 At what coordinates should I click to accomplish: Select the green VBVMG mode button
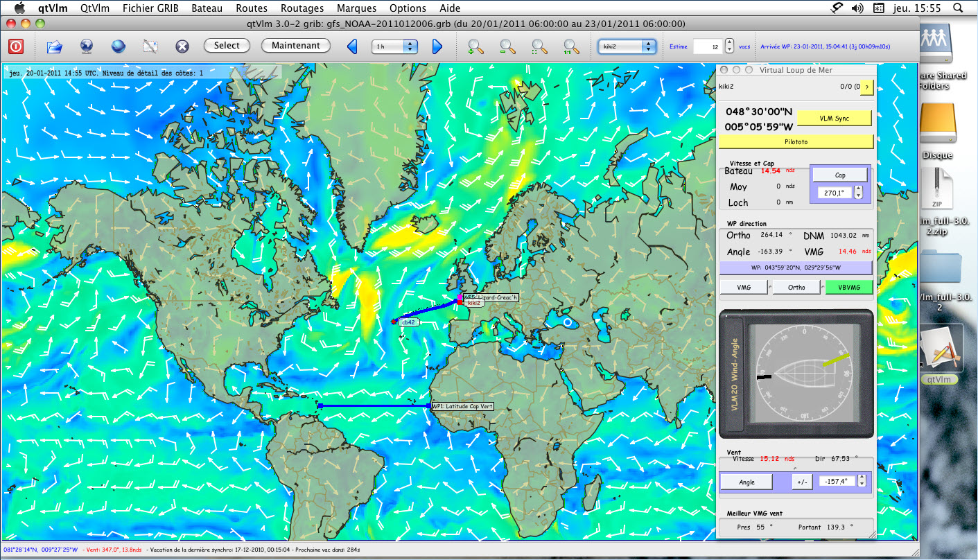click(x=849, y=287)
